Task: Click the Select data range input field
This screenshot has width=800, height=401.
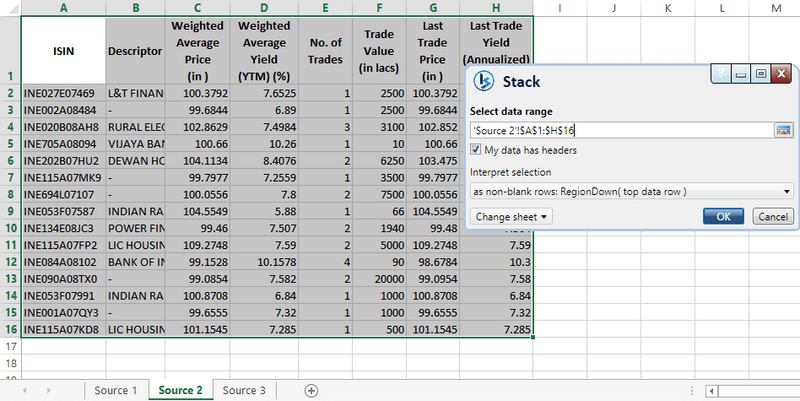Action: (622, 130)
